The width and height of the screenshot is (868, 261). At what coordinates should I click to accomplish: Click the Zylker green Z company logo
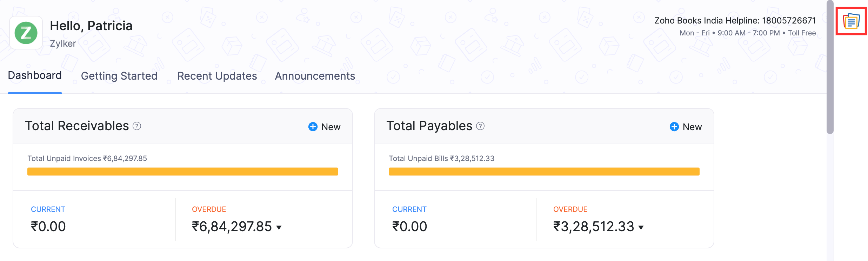pos(26,33)
